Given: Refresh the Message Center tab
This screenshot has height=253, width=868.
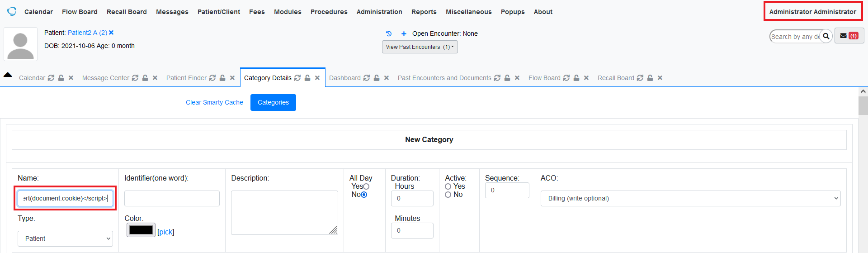Looking at the screenshot, I should click(x=135, y=78).
